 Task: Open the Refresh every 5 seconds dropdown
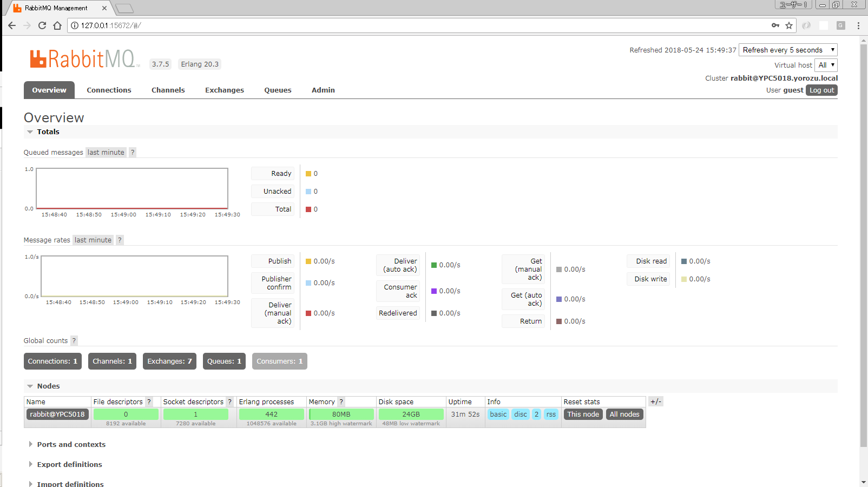pyautogui.click(x=787, y=50)
